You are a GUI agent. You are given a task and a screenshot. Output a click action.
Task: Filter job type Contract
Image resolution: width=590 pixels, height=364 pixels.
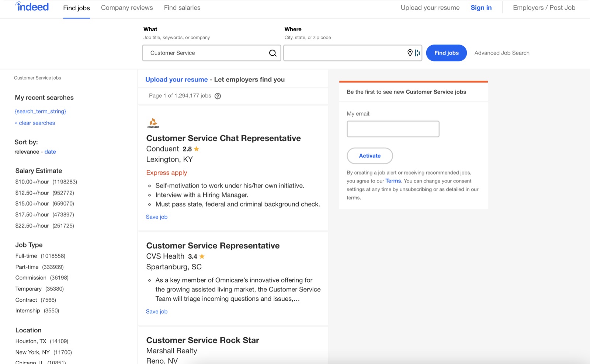pyautogui.click(x=36, y=300)
